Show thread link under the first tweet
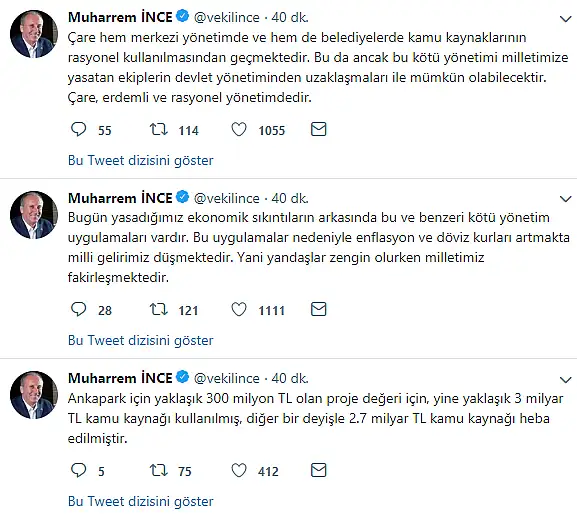 click(141, 160)
